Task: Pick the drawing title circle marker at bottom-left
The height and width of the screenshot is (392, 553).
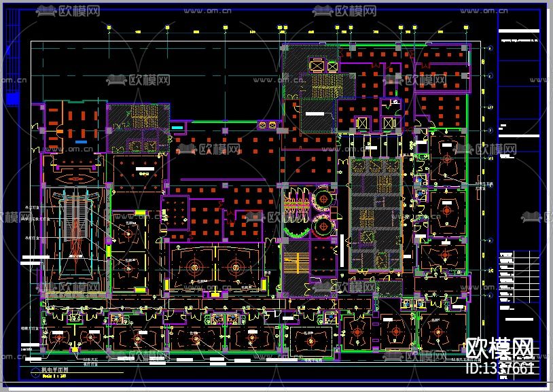Action: pyautogui.click(x=35, y=372)
